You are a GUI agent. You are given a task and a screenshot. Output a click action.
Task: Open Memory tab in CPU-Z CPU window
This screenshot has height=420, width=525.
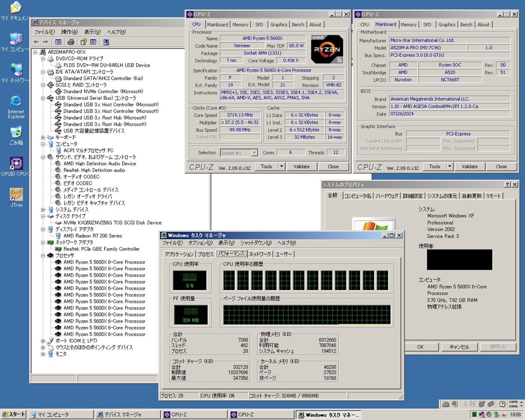(x=240, y=25)
